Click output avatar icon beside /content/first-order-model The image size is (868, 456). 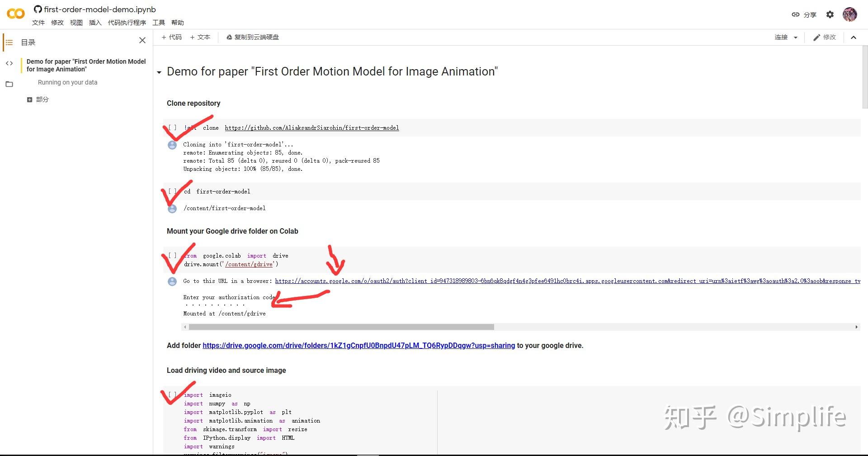click(172, 209)
